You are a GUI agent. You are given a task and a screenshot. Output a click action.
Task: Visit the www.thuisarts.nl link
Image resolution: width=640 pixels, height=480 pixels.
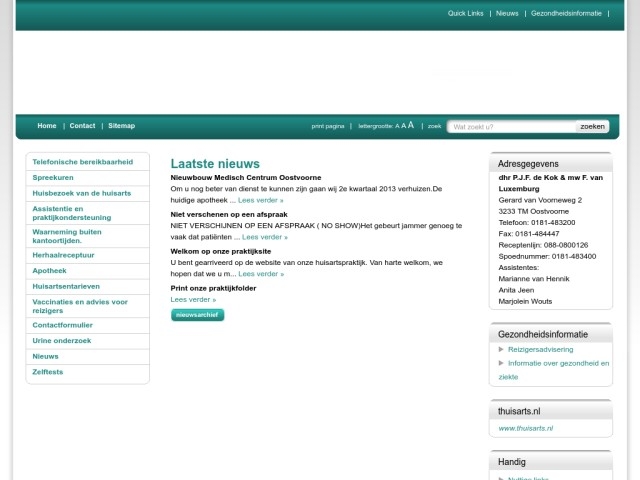525,428
